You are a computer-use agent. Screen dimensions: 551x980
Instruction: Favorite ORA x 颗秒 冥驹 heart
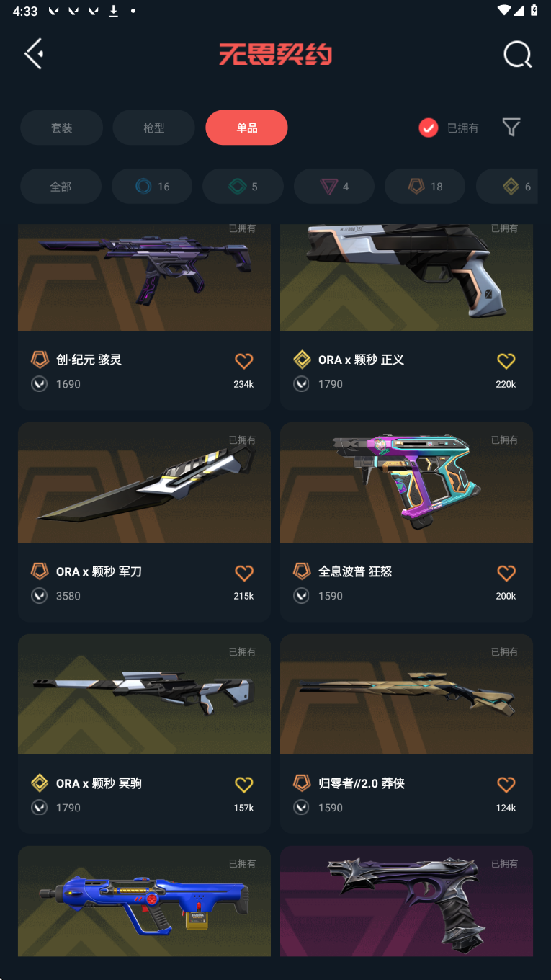coord(244,785)
